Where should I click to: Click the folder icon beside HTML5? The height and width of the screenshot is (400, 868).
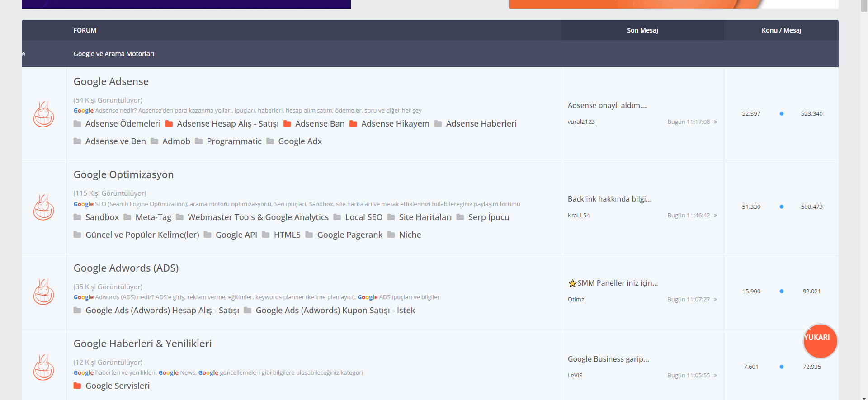coord(266,235)
